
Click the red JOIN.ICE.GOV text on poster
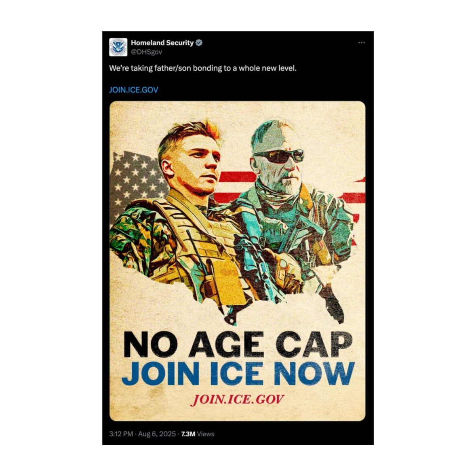237,400
